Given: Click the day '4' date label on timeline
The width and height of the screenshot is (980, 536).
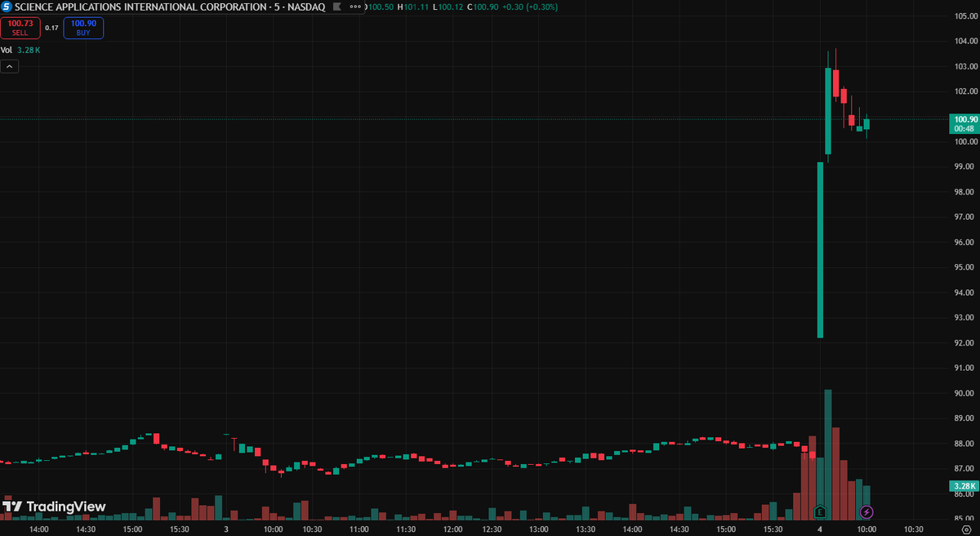Looking at the screenshot, I should coord(820,529).
